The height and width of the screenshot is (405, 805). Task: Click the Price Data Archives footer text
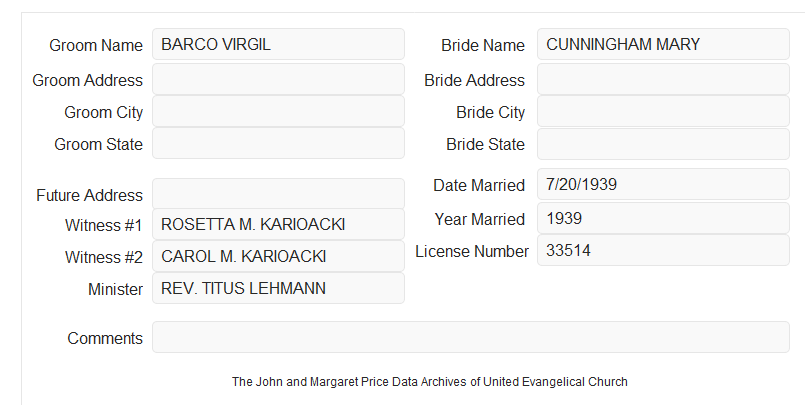(x=430, y=382)
